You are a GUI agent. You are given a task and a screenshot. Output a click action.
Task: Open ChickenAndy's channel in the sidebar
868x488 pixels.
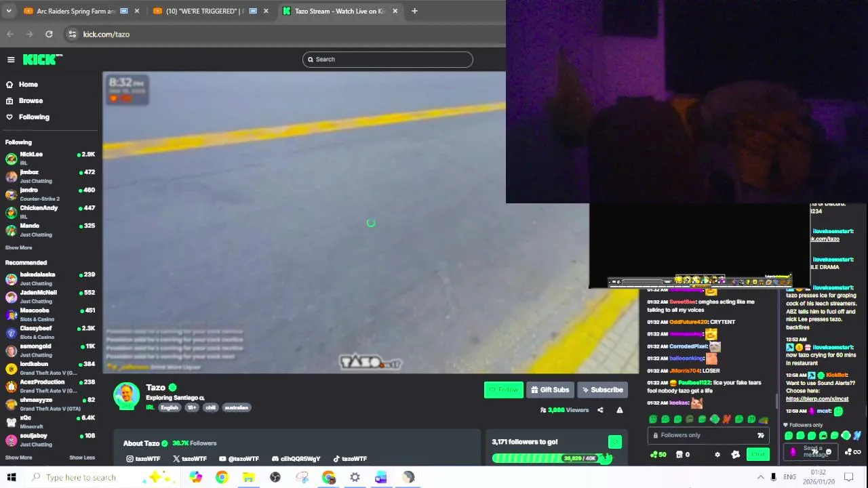click(50, 211)
